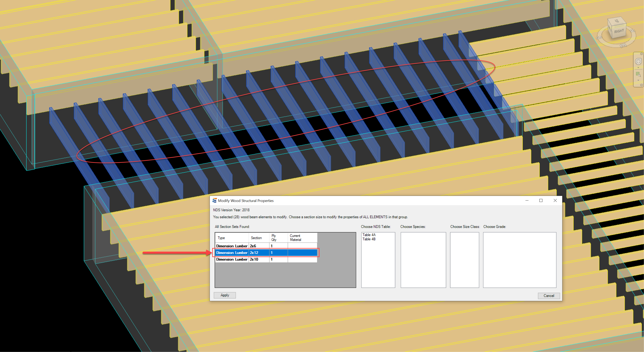The height and width of the screenshot is (352, 644).
Task: Expand the Steering Wheels dropdown arrow
Action: [638, 67]
